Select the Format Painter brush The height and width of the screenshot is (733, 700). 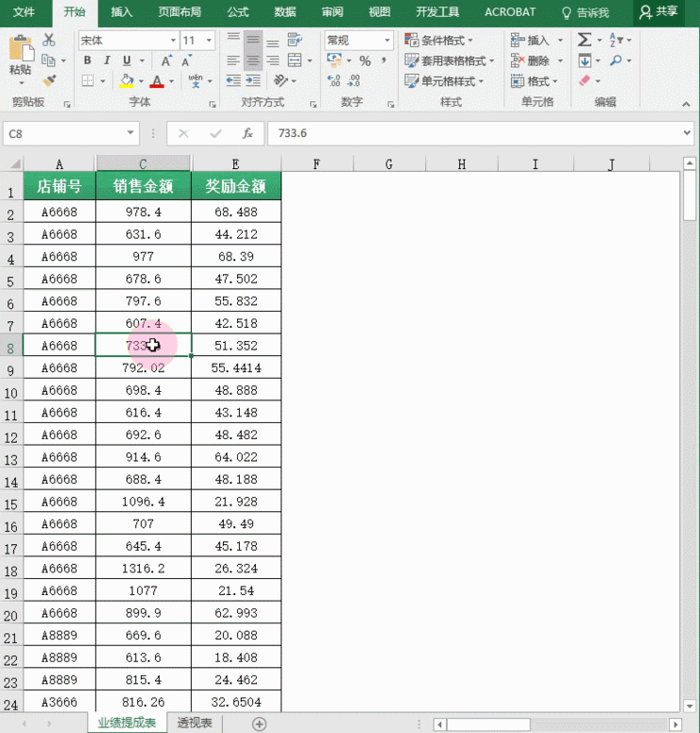pyautogui.click(x=49, y=81)
